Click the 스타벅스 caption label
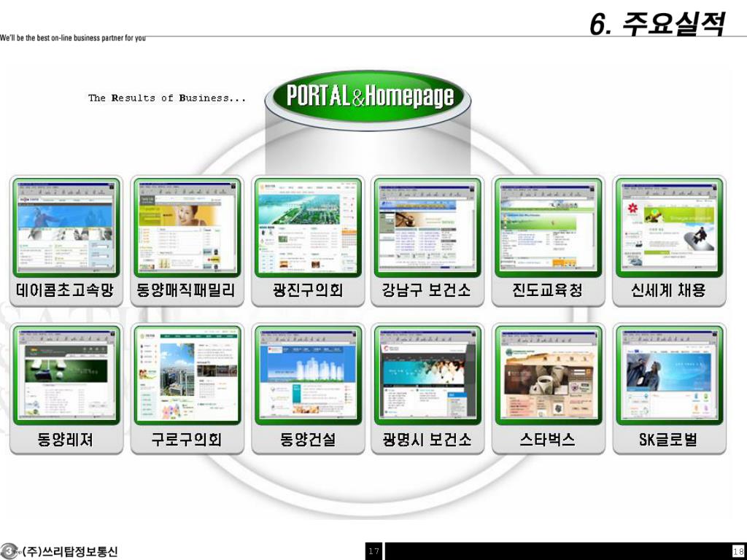The height and width of the screenshot is (560, 747). coord(547,439)
